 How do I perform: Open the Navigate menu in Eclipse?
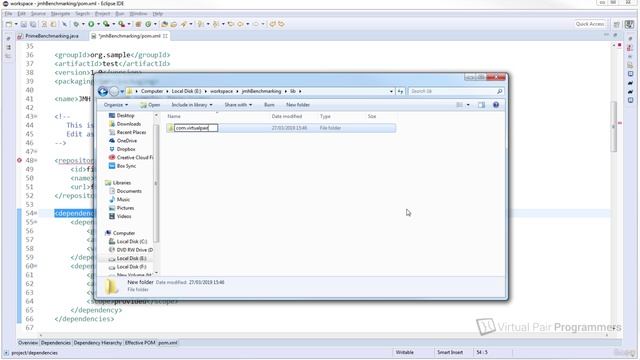click(x=60, y=14)
